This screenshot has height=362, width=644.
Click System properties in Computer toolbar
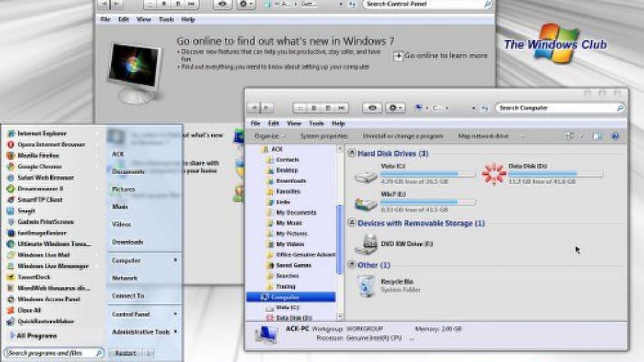pos(324,136)
